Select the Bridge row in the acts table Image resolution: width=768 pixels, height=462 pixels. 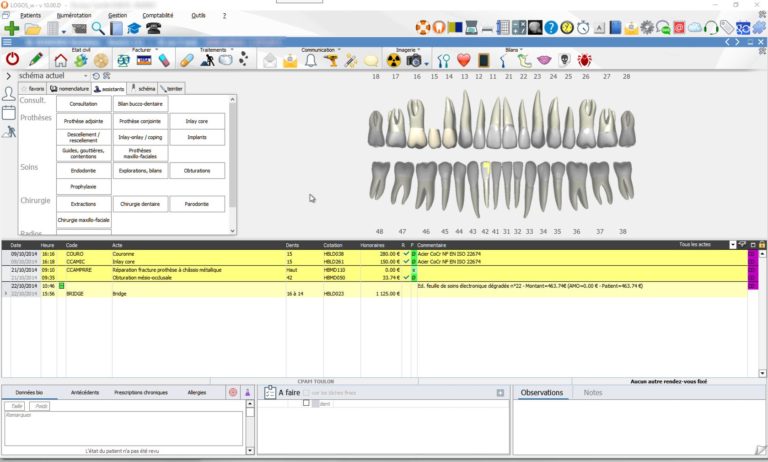tap(118, 295)
